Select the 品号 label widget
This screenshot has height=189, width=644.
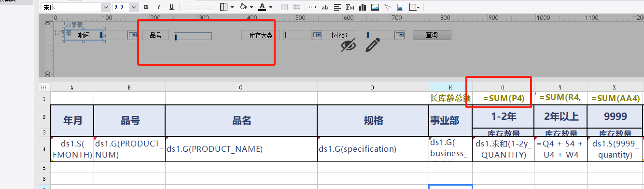coord(155,35)
